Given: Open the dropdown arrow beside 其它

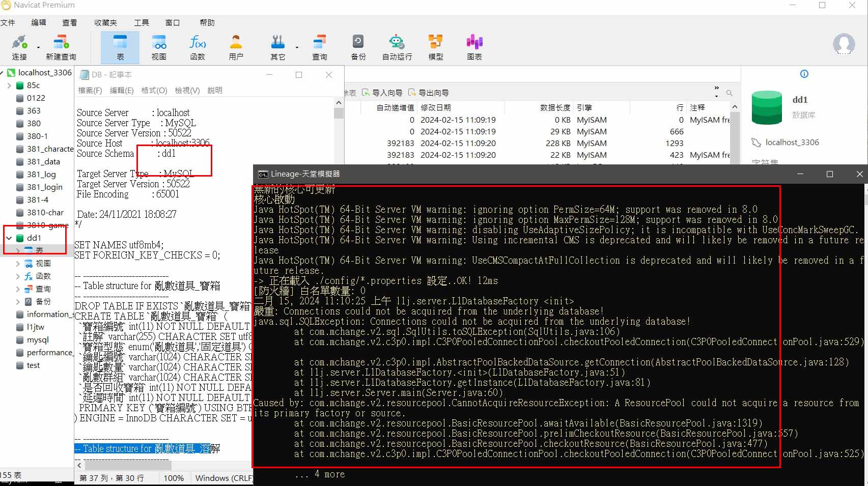Looking at the screenshot, I should 297,47.
